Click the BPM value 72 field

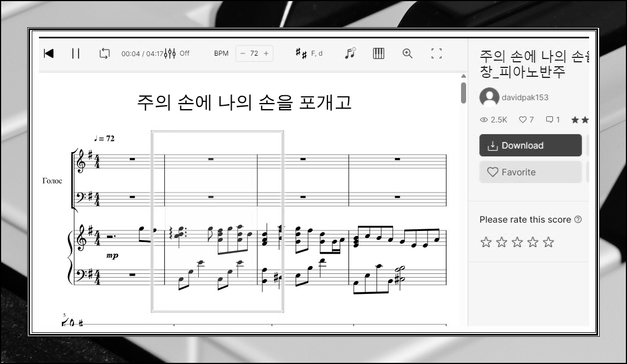pos(254,53)
